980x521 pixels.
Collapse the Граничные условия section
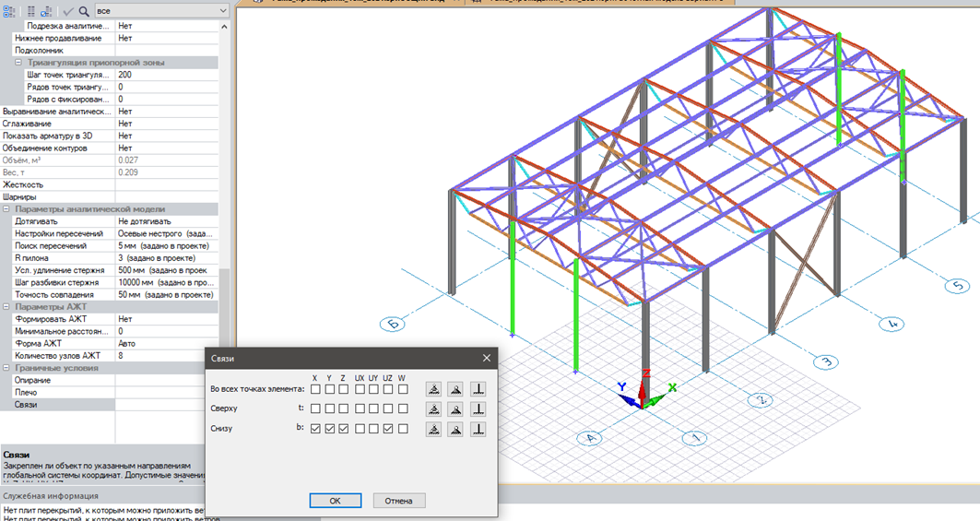tap(6, 368)
